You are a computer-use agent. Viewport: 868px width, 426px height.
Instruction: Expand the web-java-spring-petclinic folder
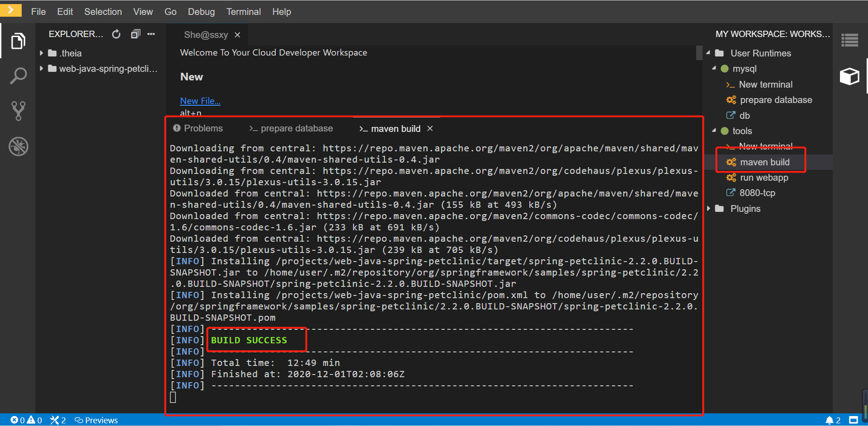pyautogui.click(x=42, y=69)
